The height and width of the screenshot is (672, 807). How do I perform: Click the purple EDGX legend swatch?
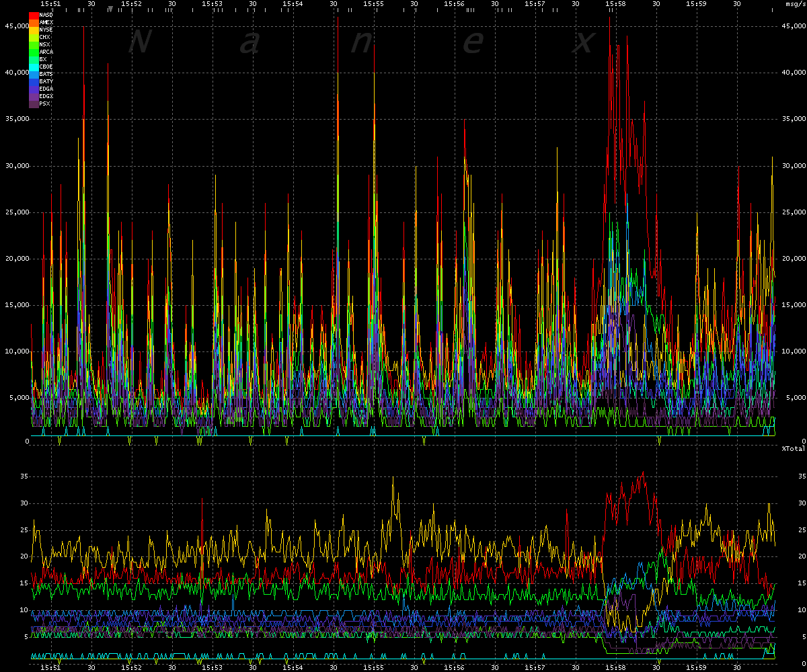(x=34, y=96)
